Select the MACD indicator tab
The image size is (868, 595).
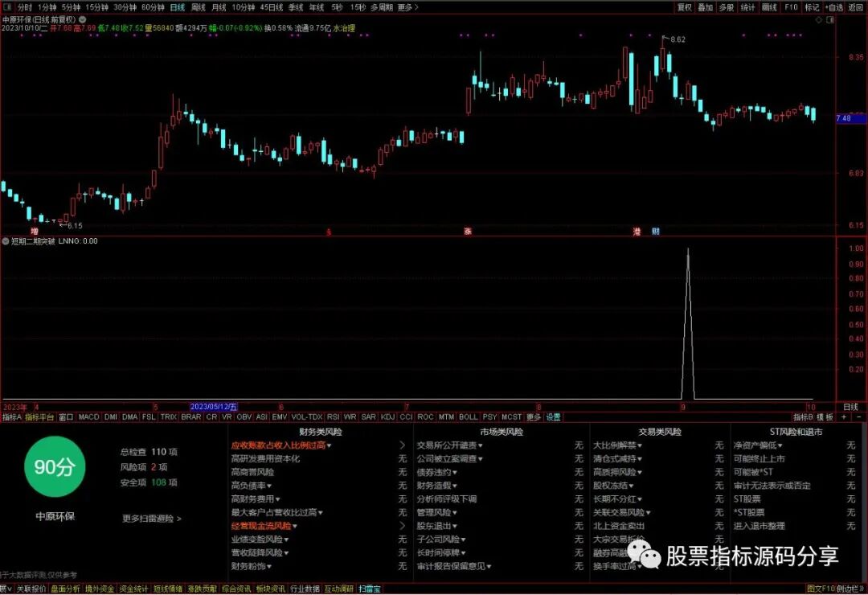point(88,416)
